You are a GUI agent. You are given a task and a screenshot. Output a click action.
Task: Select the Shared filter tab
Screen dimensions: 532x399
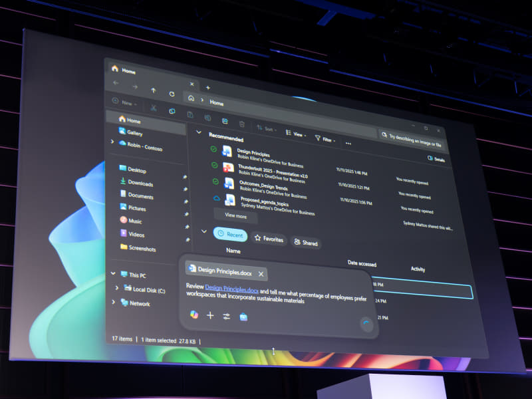306,242
